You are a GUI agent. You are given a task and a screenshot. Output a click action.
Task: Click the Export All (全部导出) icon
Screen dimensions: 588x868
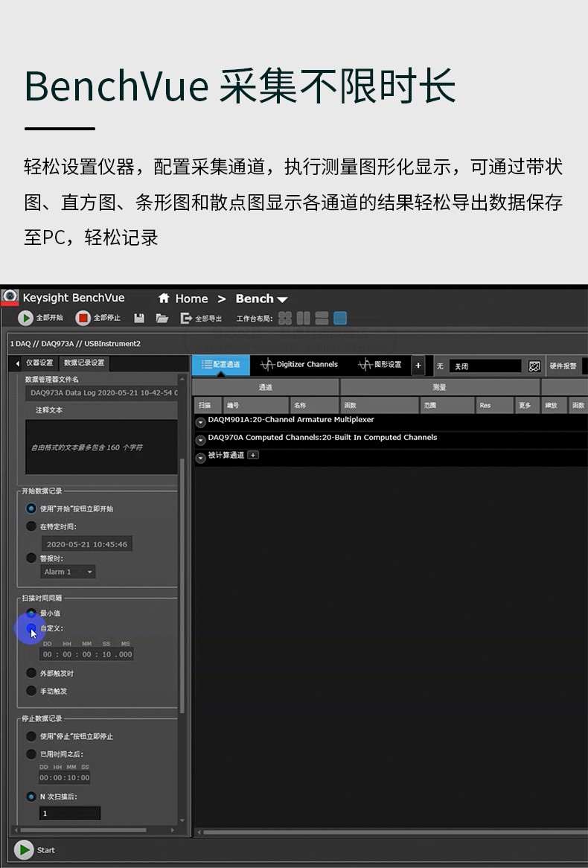pyautogui.click(x=186, y=319)
